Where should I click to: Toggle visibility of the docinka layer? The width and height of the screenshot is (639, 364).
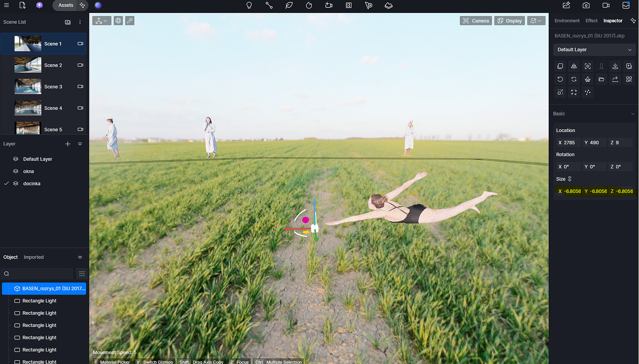coord(6,183)
